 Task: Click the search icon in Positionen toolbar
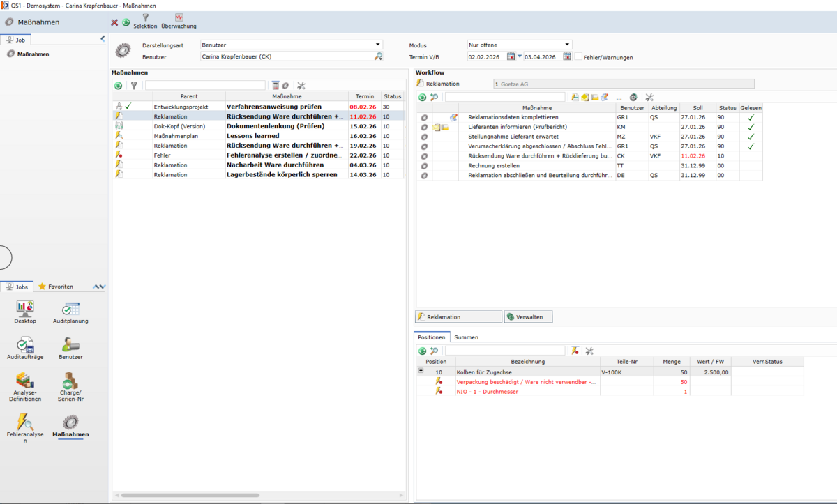click(434, 351)
